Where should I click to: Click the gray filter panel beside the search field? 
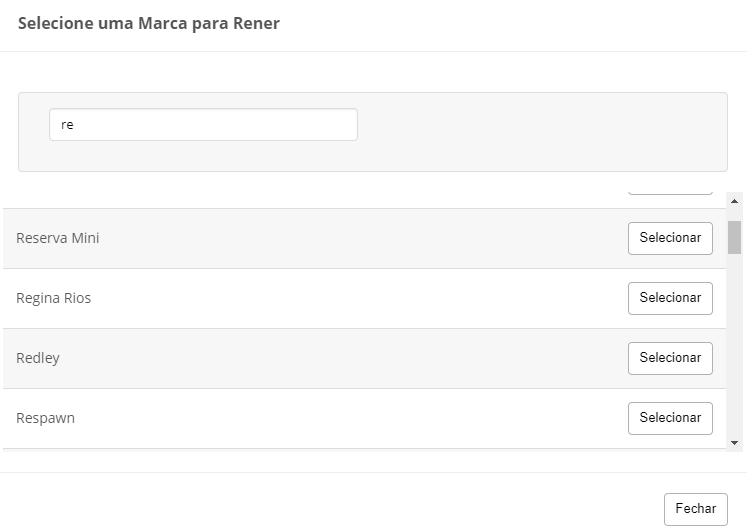pos(540,131)
